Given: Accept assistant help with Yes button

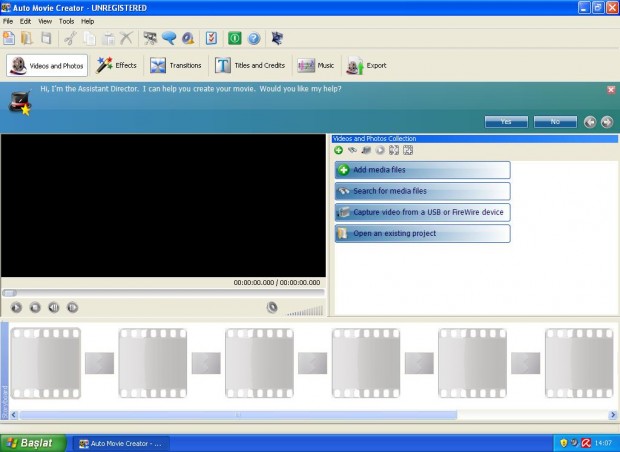Looking at the screenshot, I should 506,122.
